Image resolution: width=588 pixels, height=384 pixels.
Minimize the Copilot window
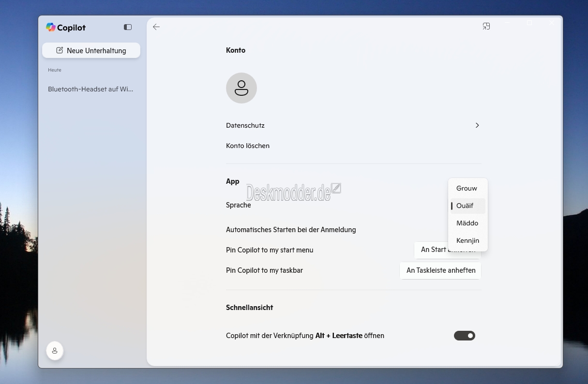[508, 23]
